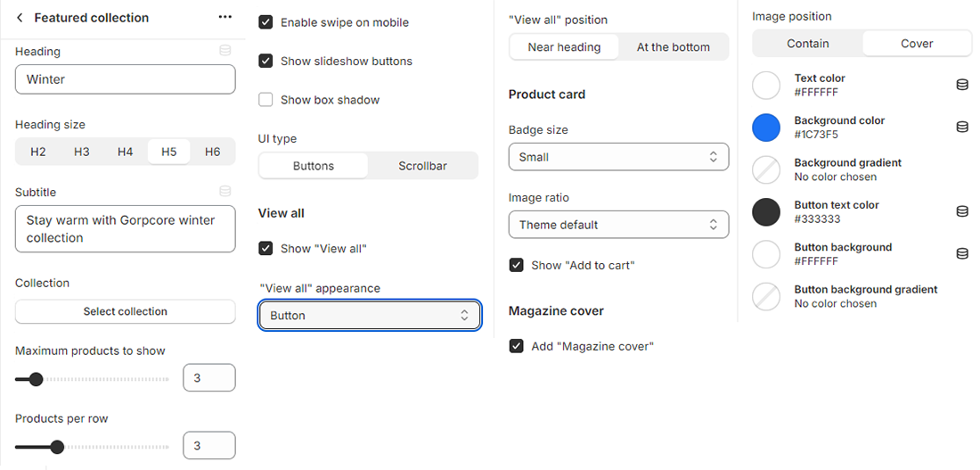This screenshot has width=980, height=470.
Task: Disable the Enable swipe on mobile checkbox
Action: pos(265,22)
